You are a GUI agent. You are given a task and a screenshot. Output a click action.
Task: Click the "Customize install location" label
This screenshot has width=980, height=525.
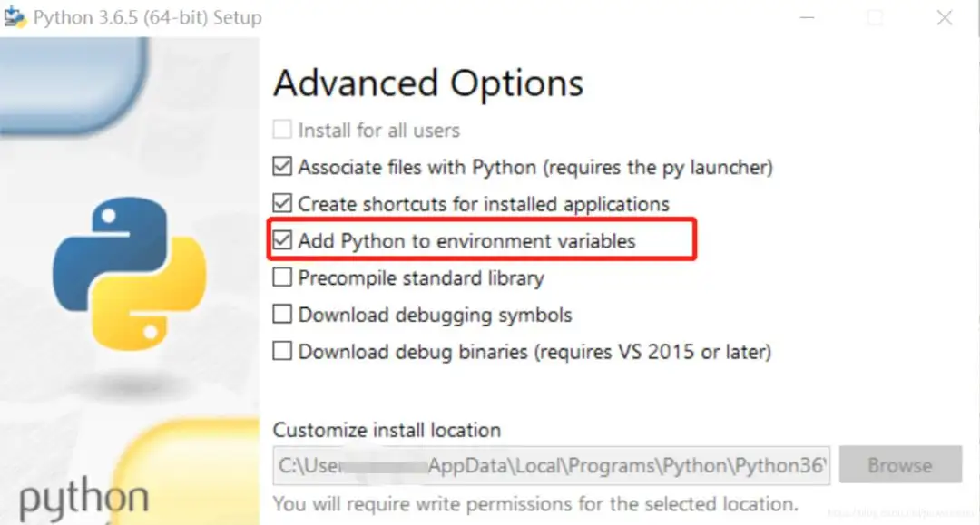click(x=387, y=430)
